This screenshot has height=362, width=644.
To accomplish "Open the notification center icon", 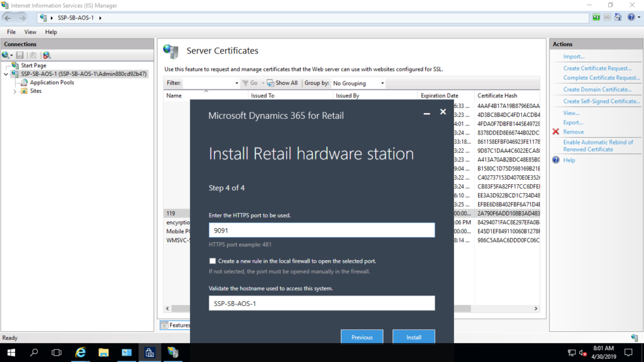I will tap(628, 353).
